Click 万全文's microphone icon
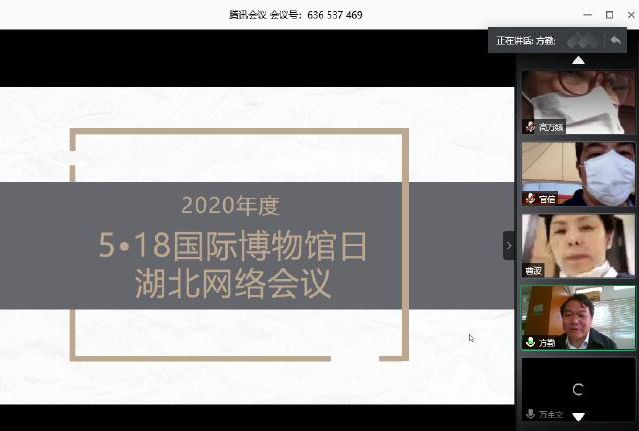The image size is (639, 431). 529,413
